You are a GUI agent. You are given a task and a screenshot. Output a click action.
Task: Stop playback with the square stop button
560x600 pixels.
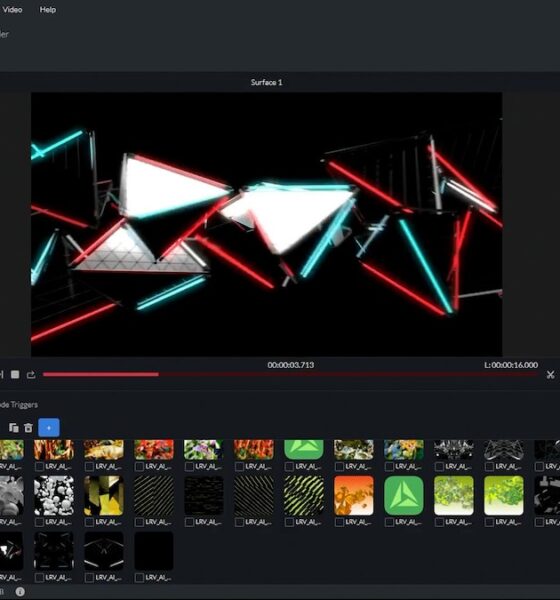click(x=15, y=374)
